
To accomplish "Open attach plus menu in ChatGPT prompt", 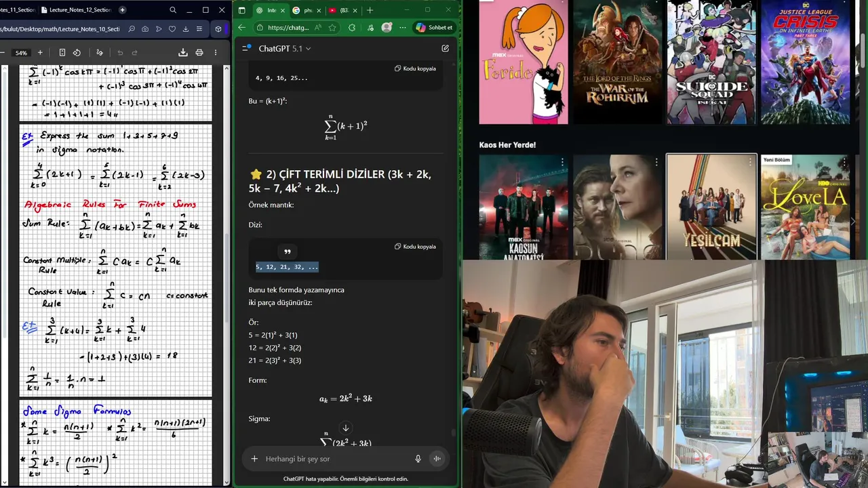I will 254,459.
